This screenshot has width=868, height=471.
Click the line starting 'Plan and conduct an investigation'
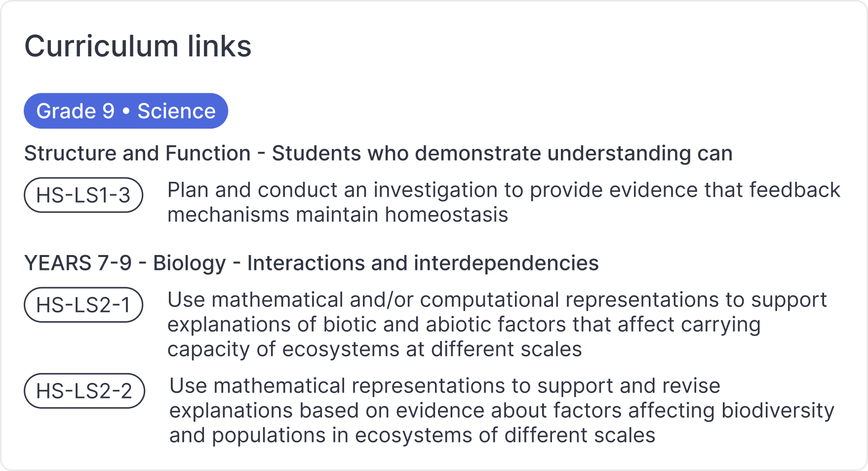tap(503, 190)
